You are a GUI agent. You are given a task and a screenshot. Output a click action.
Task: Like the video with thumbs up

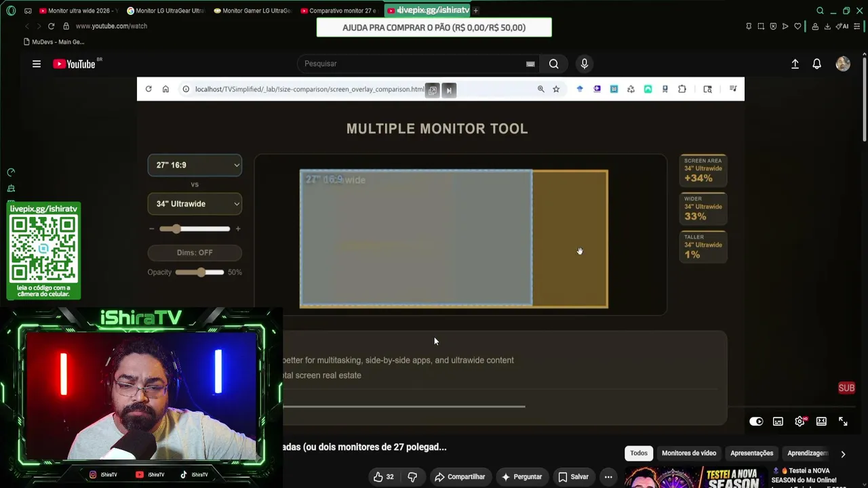tap(384, 477)
